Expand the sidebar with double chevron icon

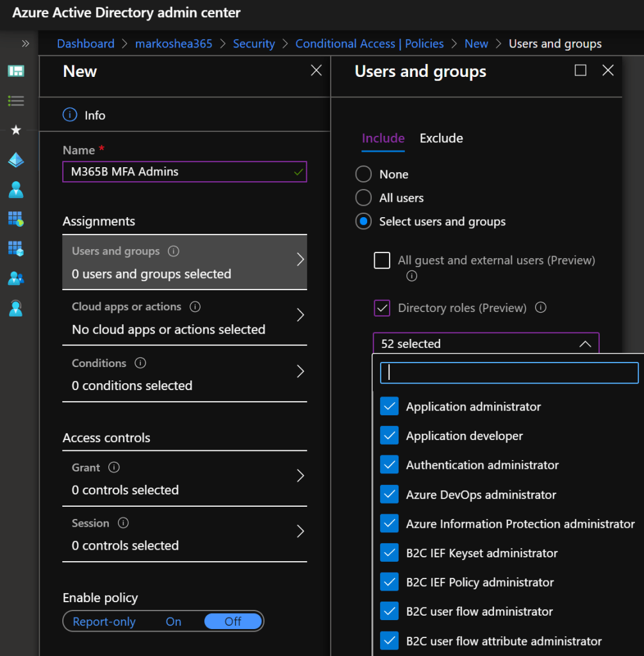26,44
